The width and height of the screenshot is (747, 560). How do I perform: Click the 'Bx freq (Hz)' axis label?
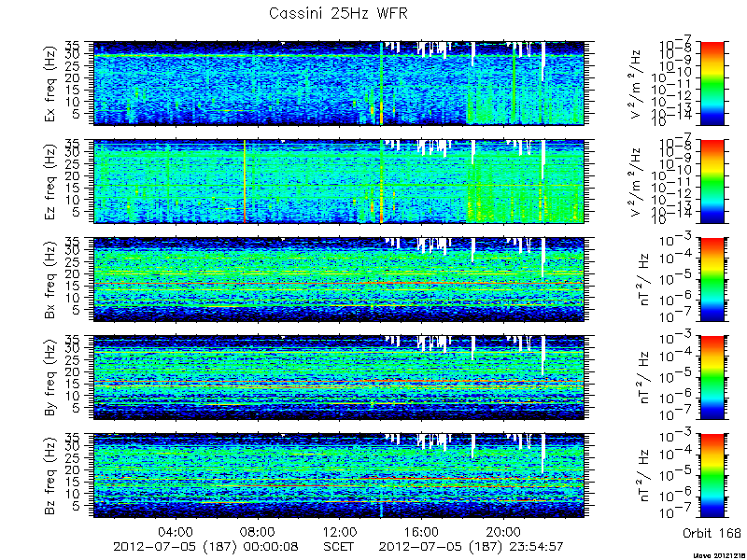click(x=50, y=280)
